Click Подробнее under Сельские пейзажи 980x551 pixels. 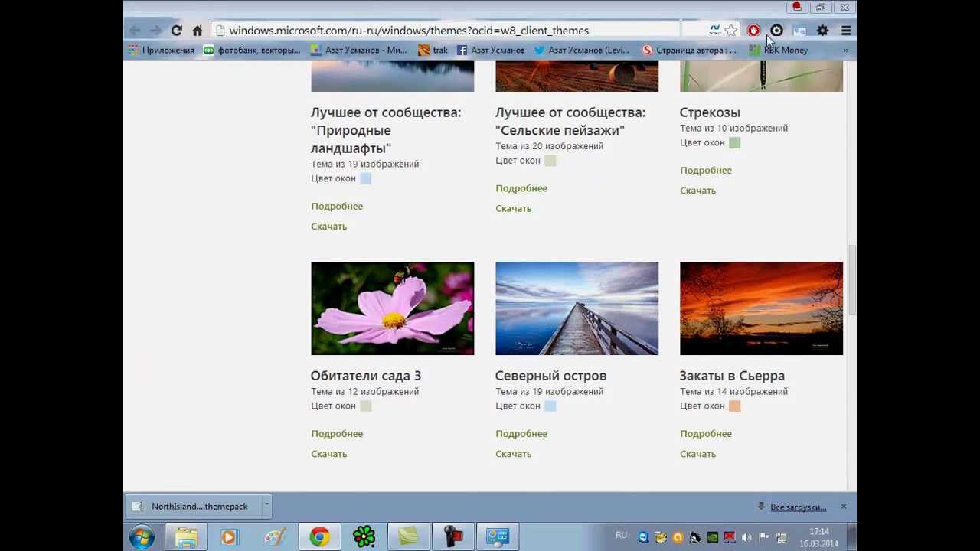click(521, 188)
